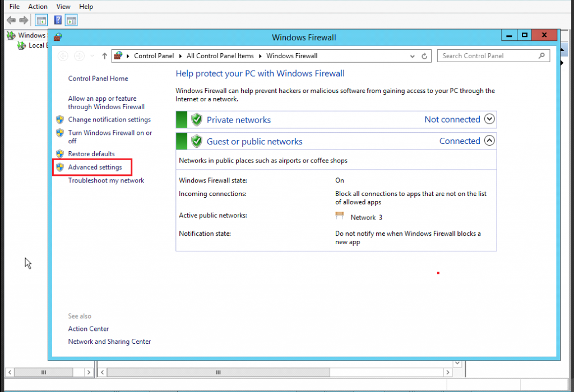Open Allow an app or feature link
The width and height of the screenshot is (574, 392).
[106, 102]
